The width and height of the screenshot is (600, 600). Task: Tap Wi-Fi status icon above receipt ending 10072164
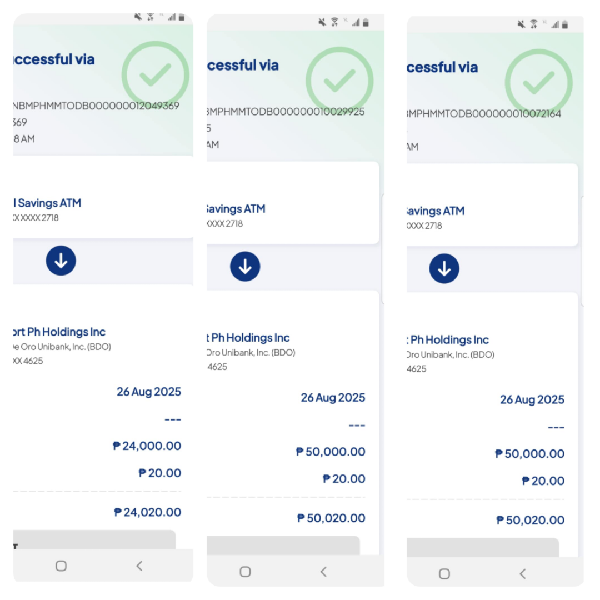(533, 24)
